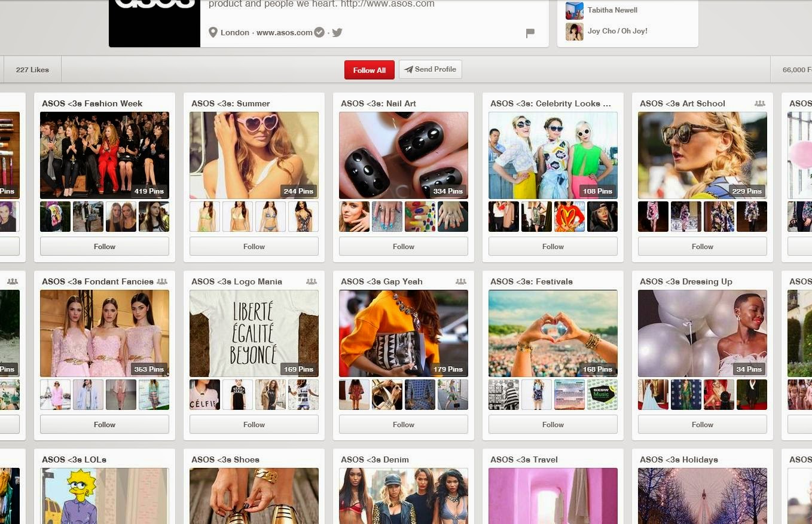Follow the Gap Yeah board
The width and height of the screenshot is (812, 524).
[404, 424]
